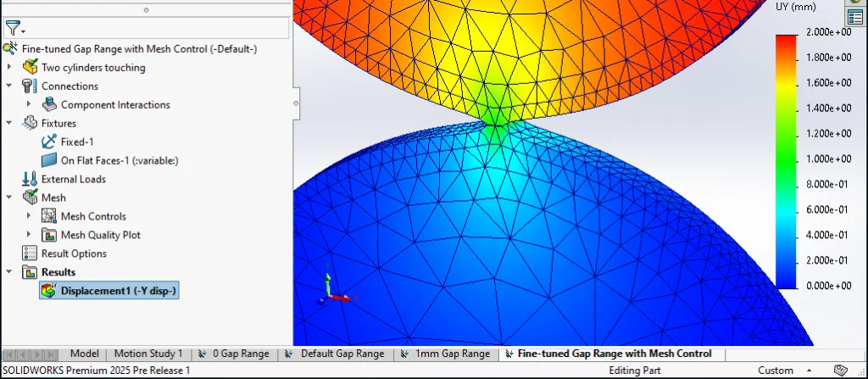Viewport: 868px width, 379px height.
Task: Go to next tab using right arrow
Action: point(36,354)
